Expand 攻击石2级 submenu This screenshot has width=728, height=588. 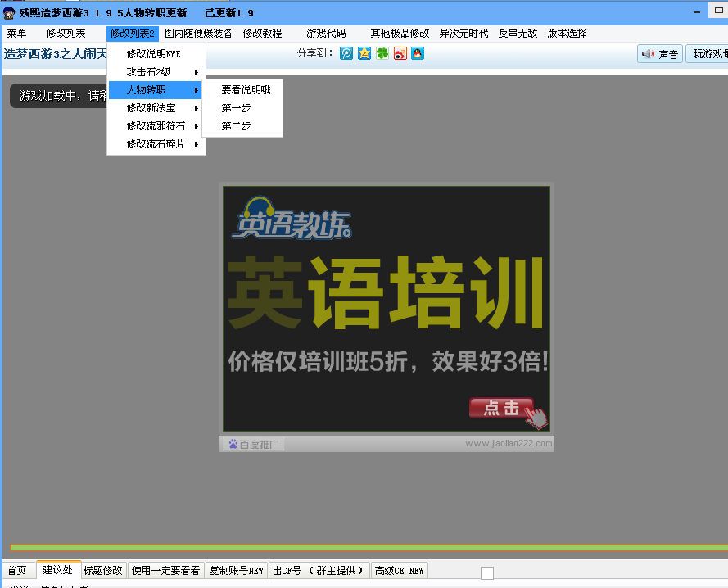coord(156,72)
